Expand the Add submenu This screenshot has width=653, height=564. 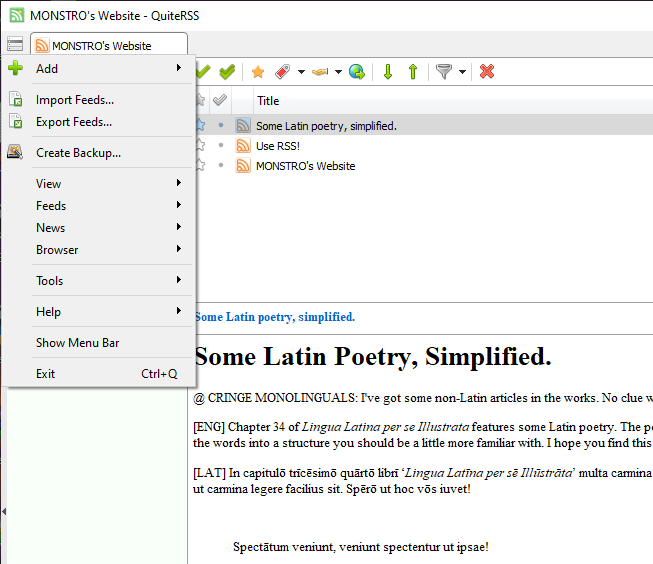pos(100,68)
